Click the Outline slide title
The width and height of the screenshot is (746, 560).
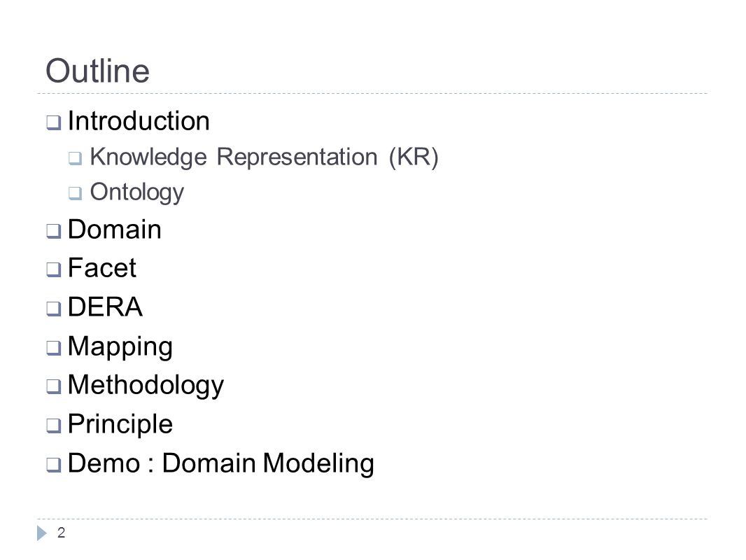click(97, 71)
